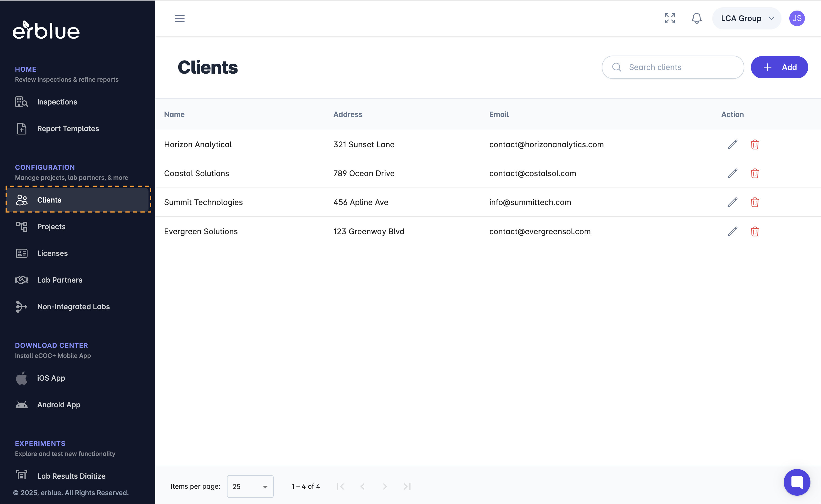821x504 pixels.
Task: Open Report Templates page
Action: [68, 129]
